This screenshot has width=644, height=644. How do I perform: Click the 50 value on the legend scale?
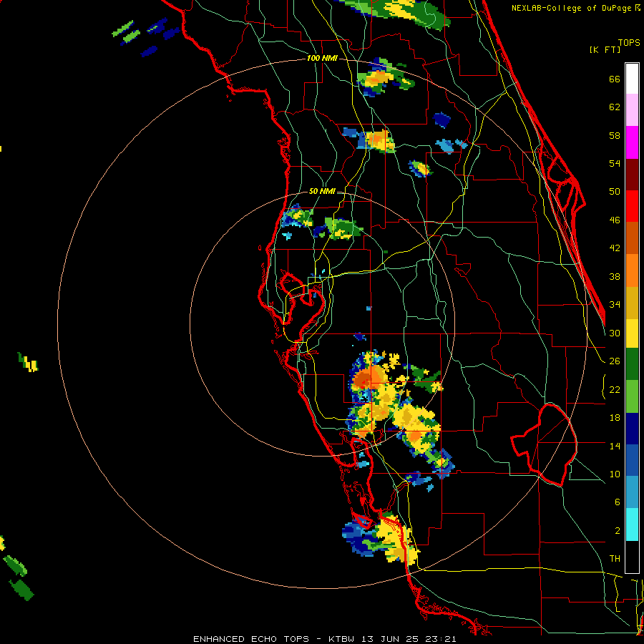point(615,191)
